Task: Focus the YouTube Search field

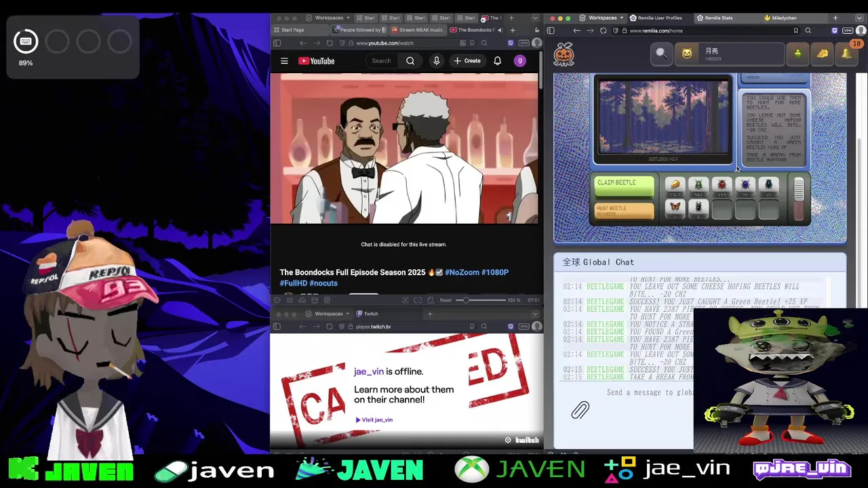Action: [x=382, y=61]
